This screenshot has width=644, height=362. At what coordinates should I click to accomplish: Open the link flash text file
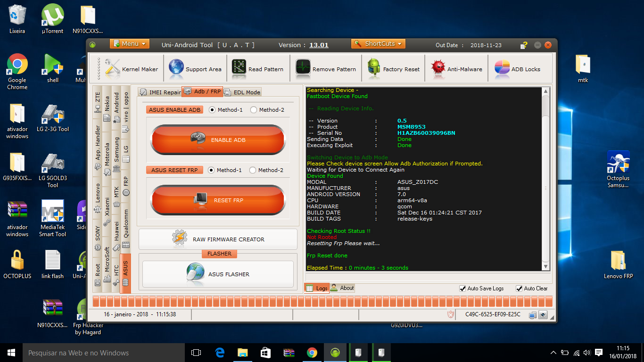click(52, 264)
